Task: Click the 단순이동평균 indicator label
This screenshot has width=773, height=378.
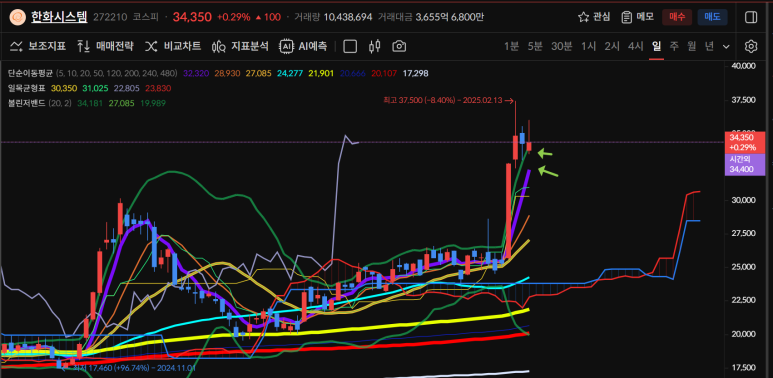Action: click(x=30, y=73)
